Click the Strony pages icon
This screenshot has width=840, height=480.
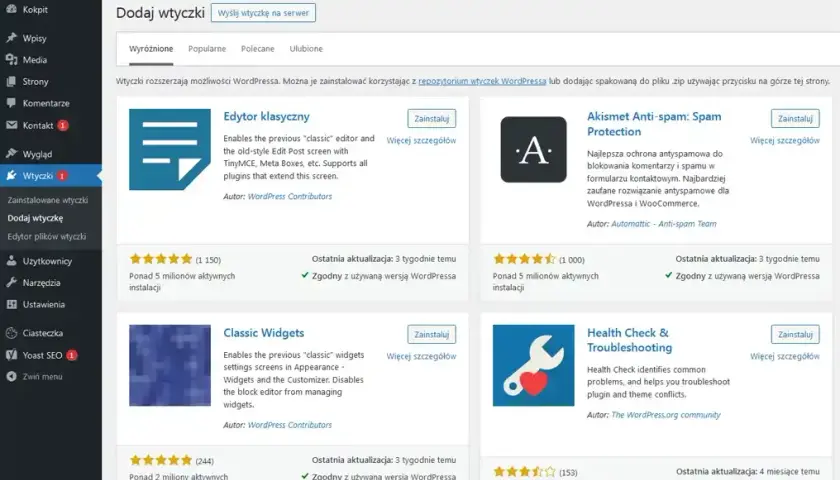(11, 81)
